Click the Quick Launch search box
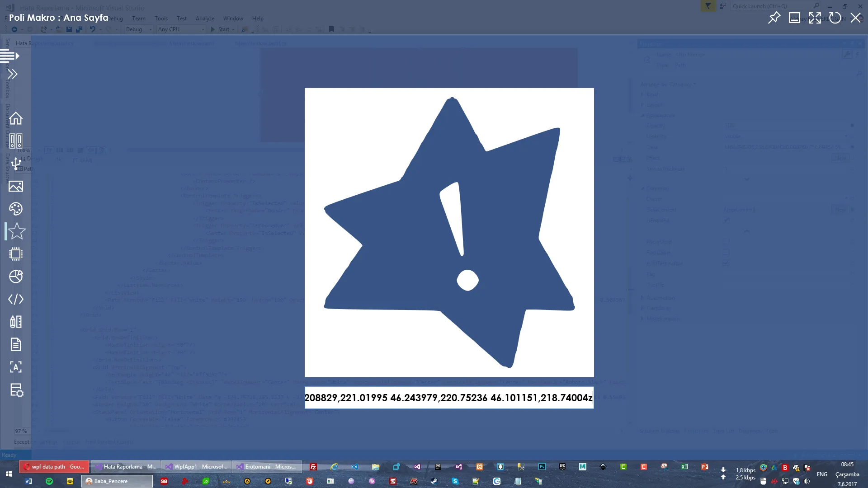This screenshot has width=868, height=488. pyautogui.click(x=776, y=6)
